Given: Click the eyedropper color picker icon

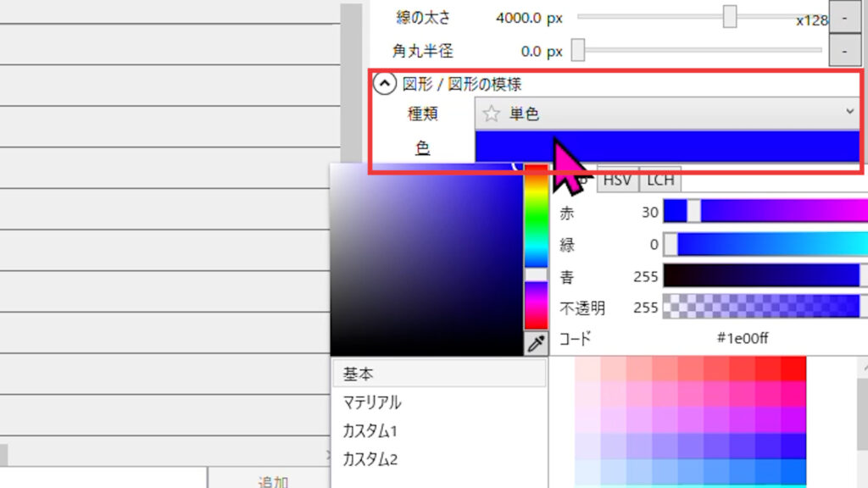Looking at the screenshot, I should [x=536, y=344].
